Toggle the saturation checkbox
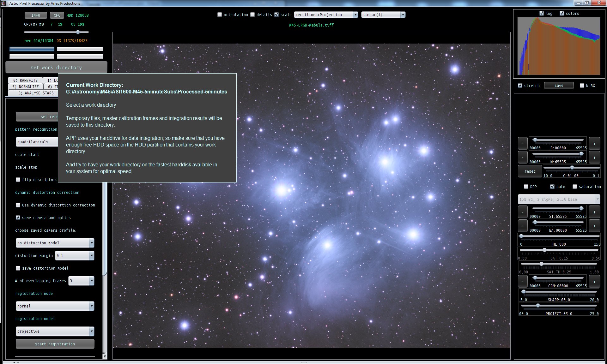Image resolution: width=607 pixels, height=364 pixels. pyautogui.click(x=575, y=187)
